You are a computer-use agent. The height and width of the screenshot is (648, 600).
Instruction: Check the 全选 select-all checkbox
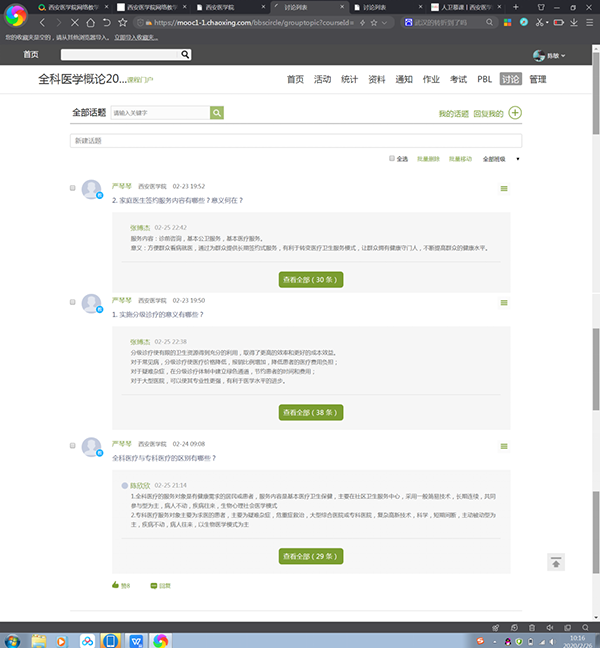click(x=391, y=158)
